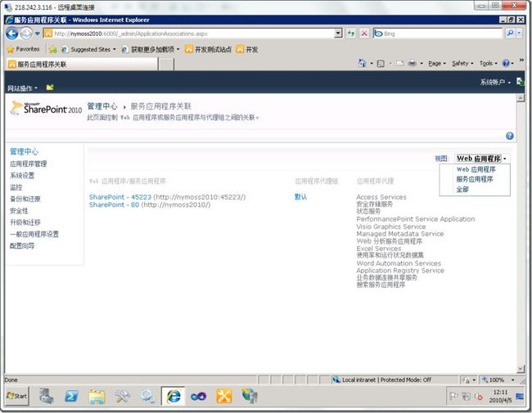Screen dimensions: 532x413
Task: Open the address bar dropdown arrow
Action: (x=338, y=34)
